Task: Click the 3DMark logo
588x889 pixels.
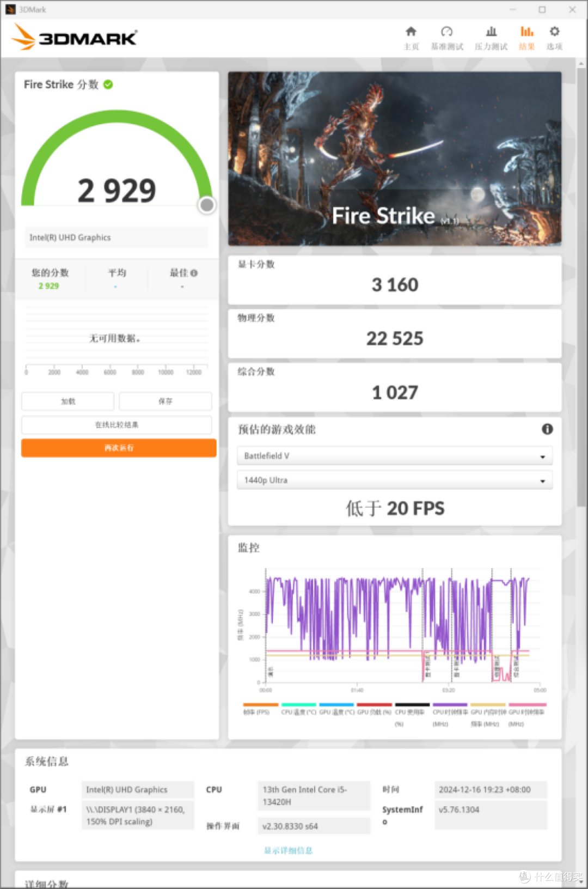Action: click(74, 37)
